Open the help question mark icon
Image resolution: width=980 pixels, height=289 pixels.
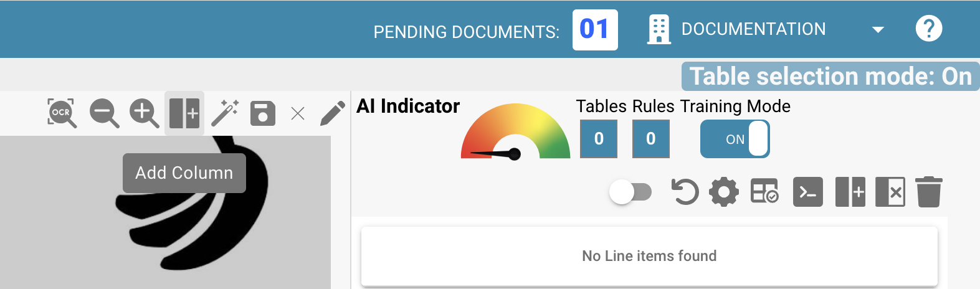pyautogui.click(x=929, y=29)
